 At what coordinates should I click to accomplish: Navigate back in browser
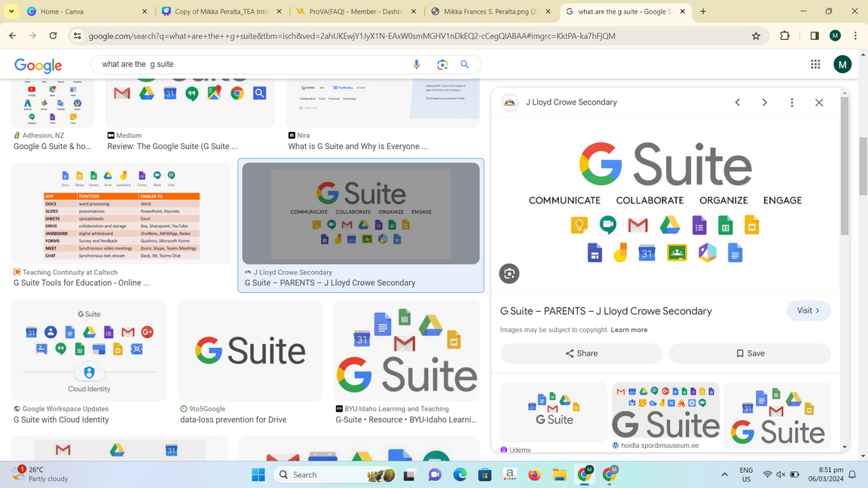click(x=13, y=36)
